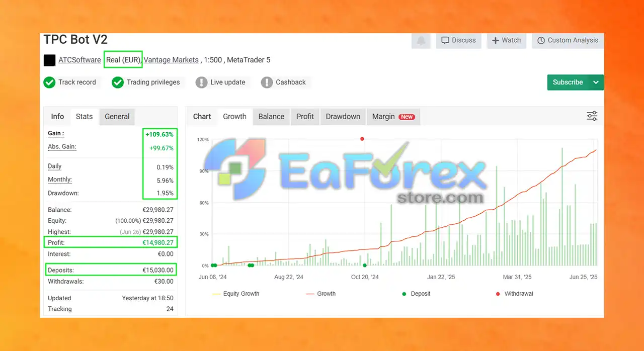
Task: Click the "Trading privileges" label
Action: pos(153,82)
